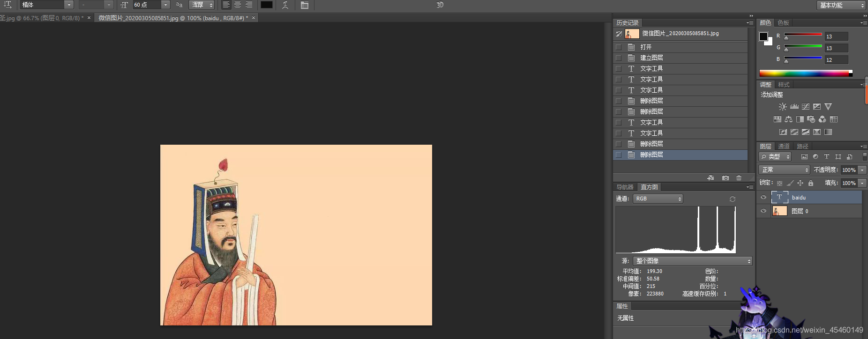Add Curves adjustment
The image size is (868, 339).
(x=806, y=107)
